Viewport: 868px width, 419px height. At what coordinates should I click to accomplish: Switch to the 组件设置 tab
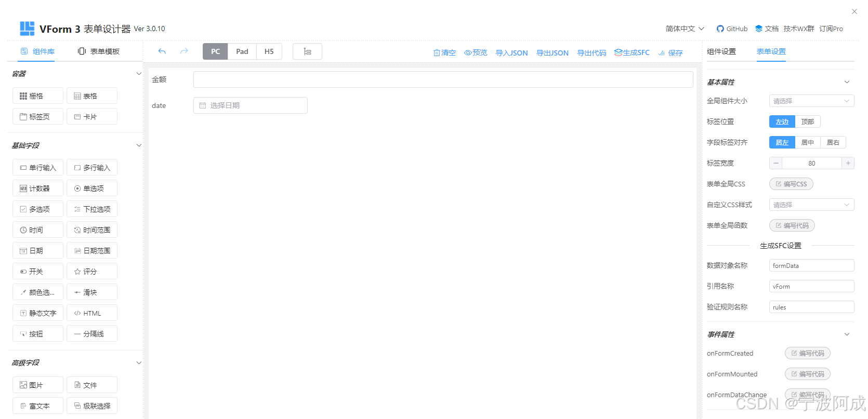[x=721, y=51]
